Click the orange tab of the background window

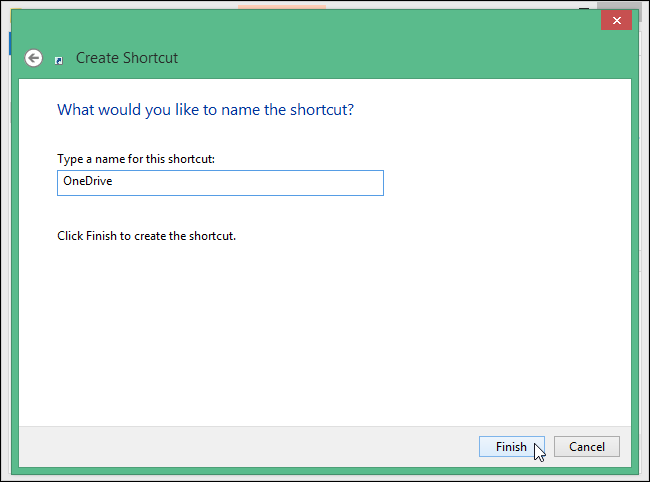[282, 7]
